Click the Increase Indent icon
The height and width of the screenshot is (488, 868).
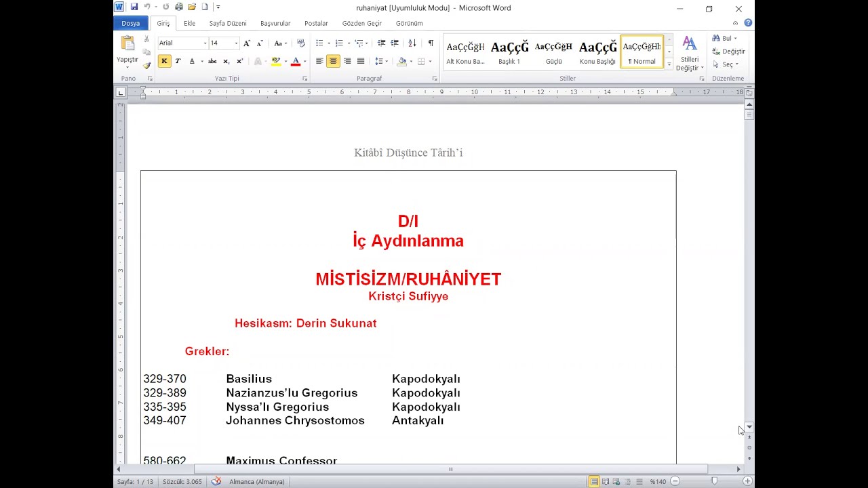(395, 43)
